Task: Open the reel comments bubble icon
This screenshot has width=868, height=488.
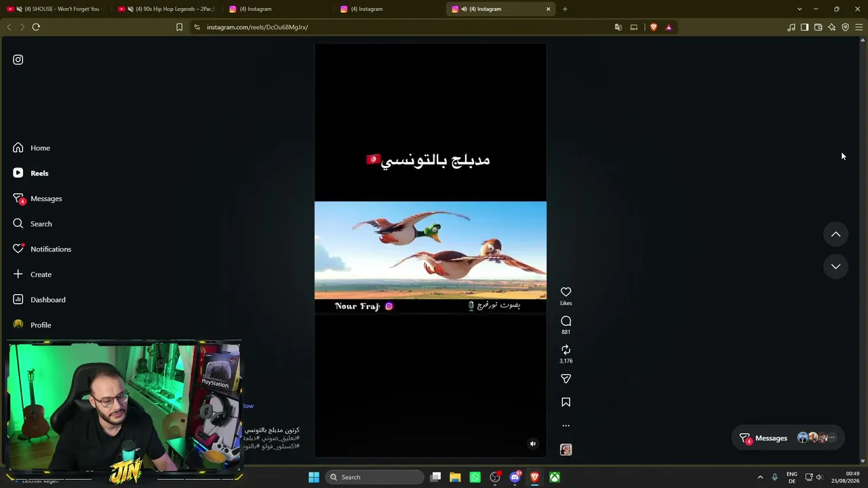Action: [566, 321]
